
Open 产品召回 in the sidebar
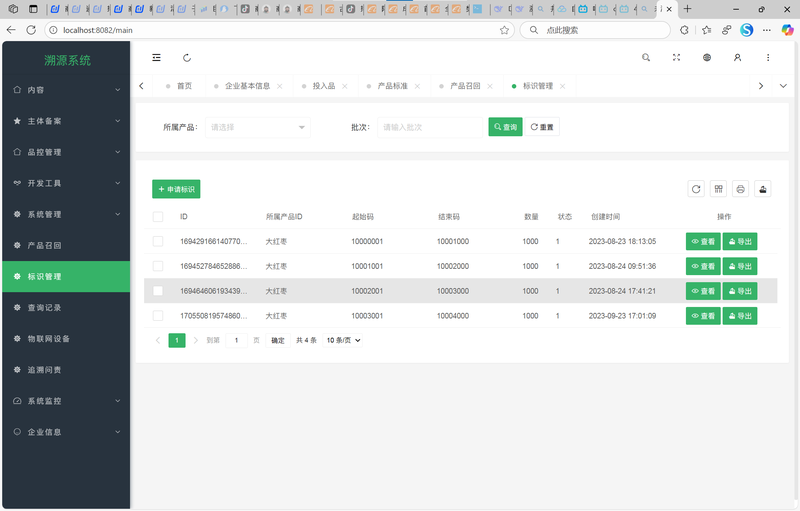click(66, 245)
